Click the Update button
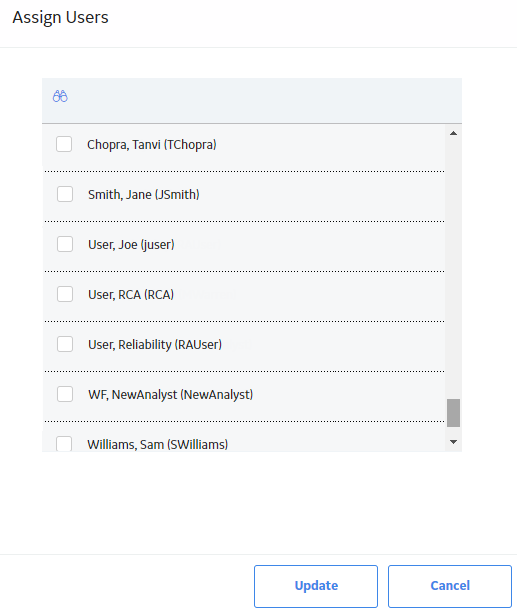 tap(316, 586)
